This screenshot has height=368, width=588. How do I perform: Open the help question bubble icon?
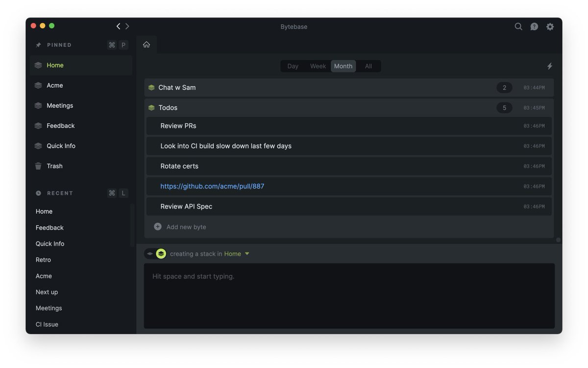(x=534, y=26)
